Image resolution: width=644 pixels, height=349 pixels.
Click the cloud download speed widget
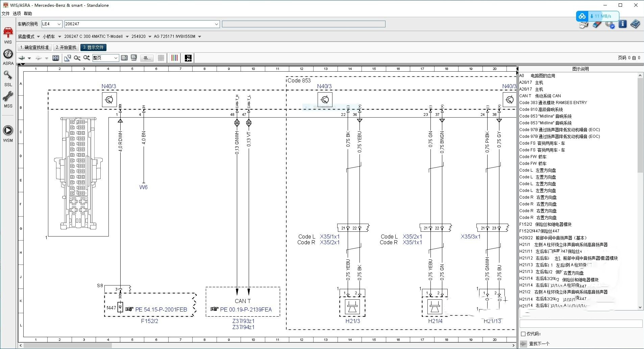[x=598, y=16]
